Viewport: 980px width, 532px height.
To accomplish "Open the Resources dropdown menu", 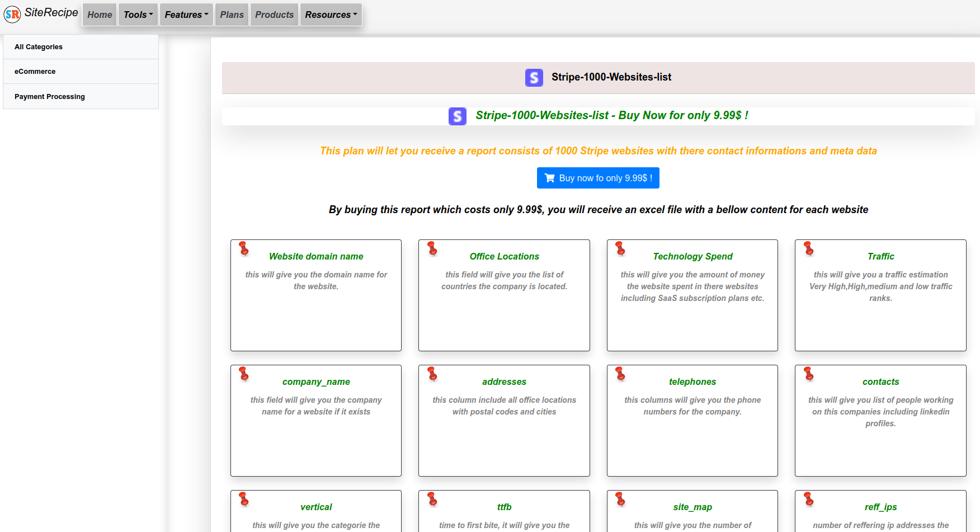I will tap(331, 15).
